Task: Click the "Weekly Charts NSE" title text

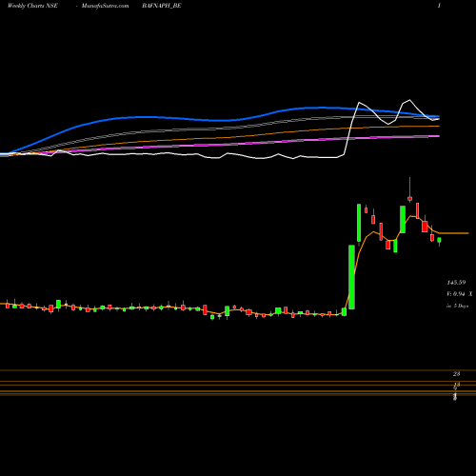Action: pos(32,6)
